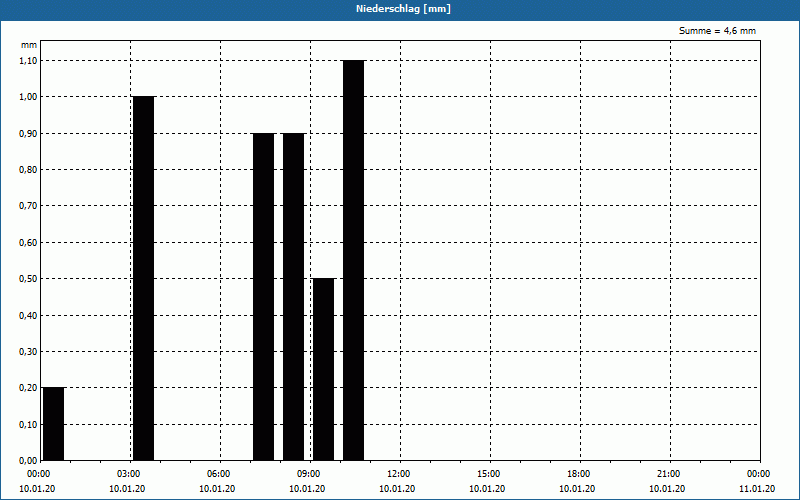Select the 0,70 y-axis label
Screen dimensions: 800x500
29,206
